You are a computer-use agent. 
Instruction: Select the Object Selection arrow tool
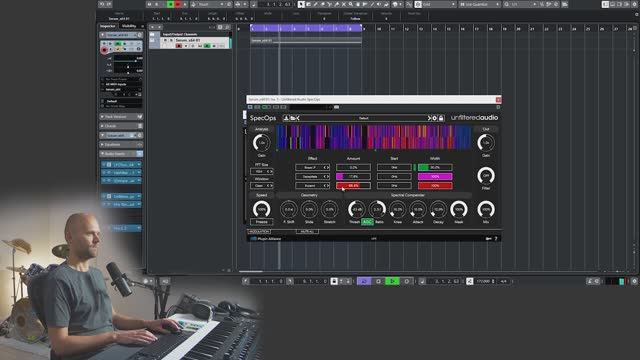(x=301, y=4)
